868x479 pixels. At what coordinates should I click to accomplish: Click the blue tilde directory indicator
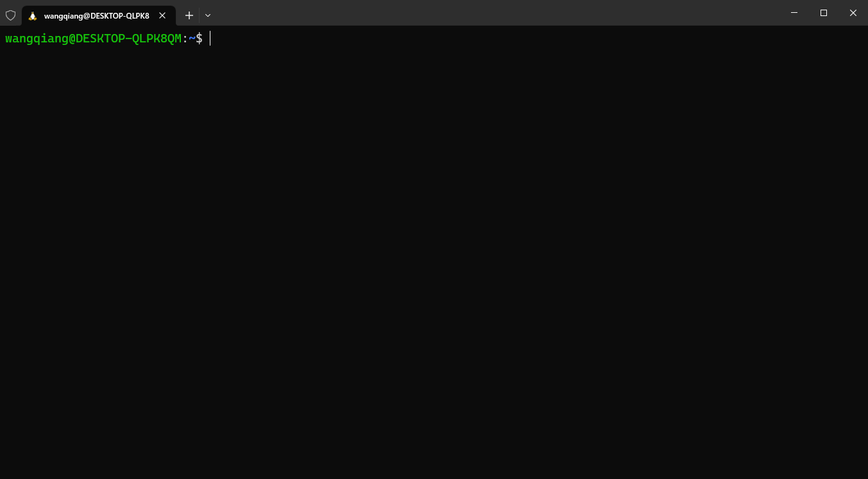point(192,39)
